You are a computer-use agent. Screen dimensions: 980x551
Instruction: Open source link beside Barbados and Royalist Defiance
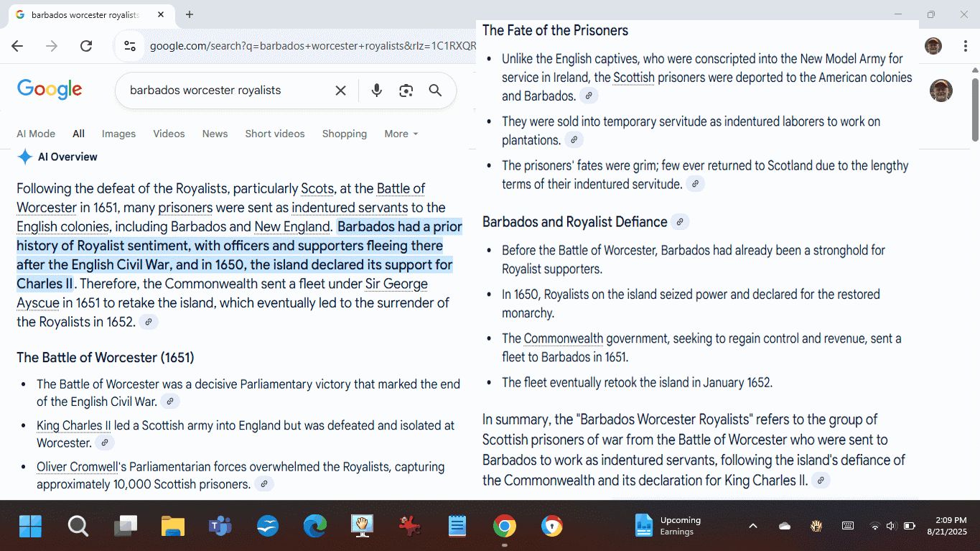coord(680,222)
